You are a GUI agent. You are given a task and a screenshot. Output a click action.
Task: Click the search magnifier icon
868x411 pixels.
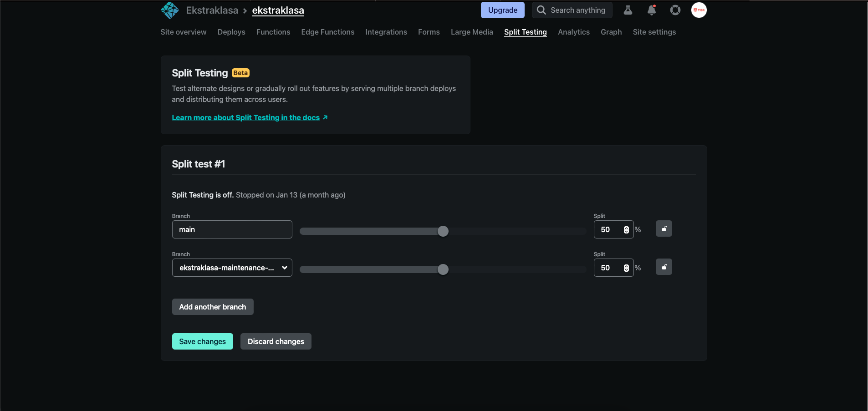coord(541,10)
